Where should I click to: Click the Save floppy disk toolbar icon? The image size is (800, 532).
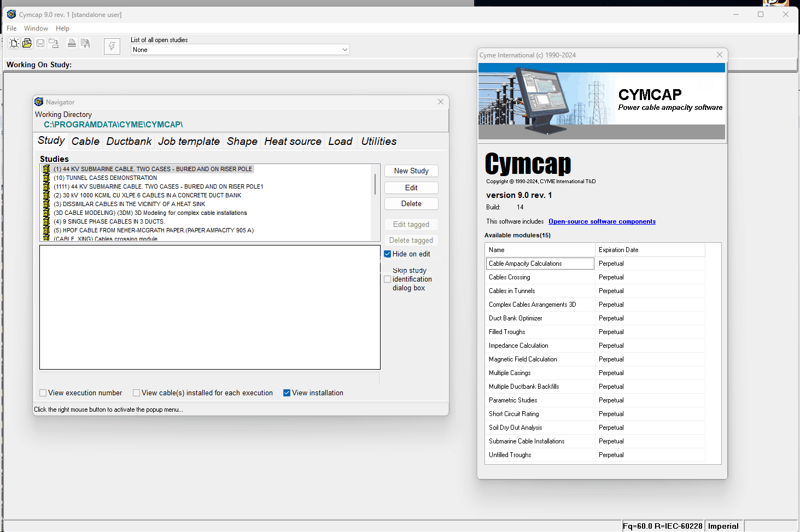[40, 43]
